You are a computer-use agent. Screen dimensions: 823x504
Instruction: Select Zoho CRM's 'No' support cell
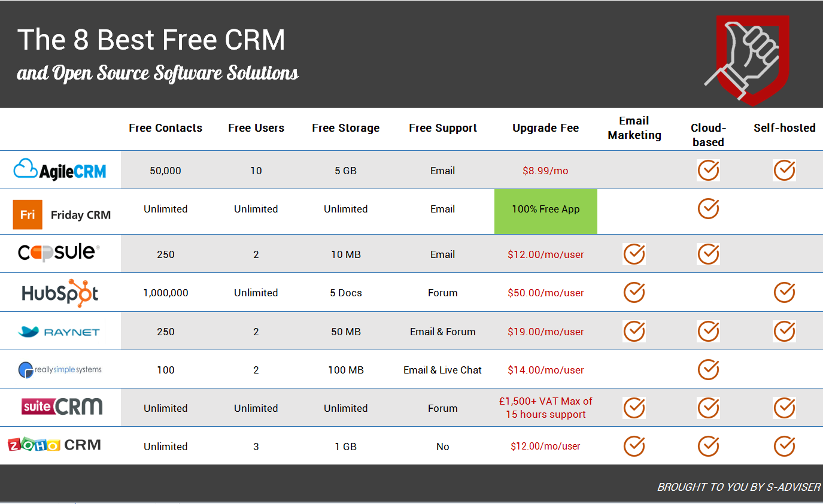tap(443, 447)
